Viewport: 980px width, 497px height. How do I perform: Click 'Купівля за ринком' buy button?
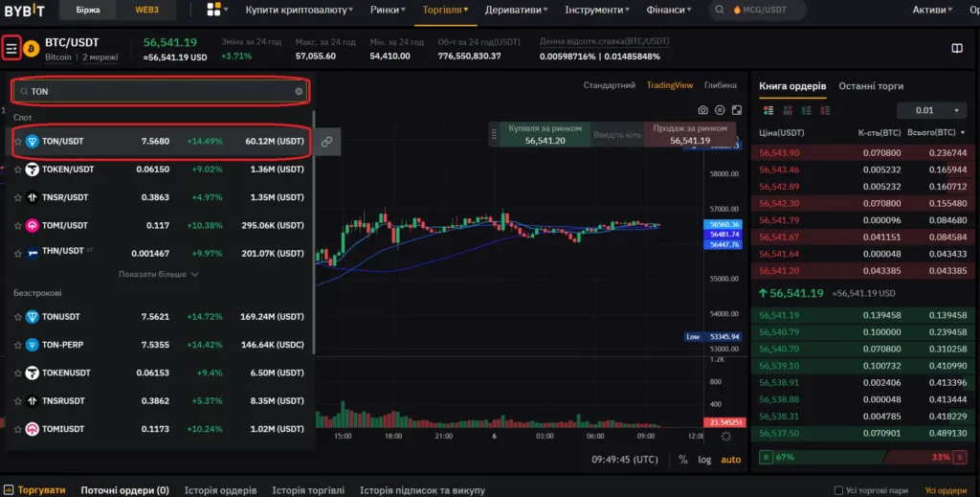545,134
